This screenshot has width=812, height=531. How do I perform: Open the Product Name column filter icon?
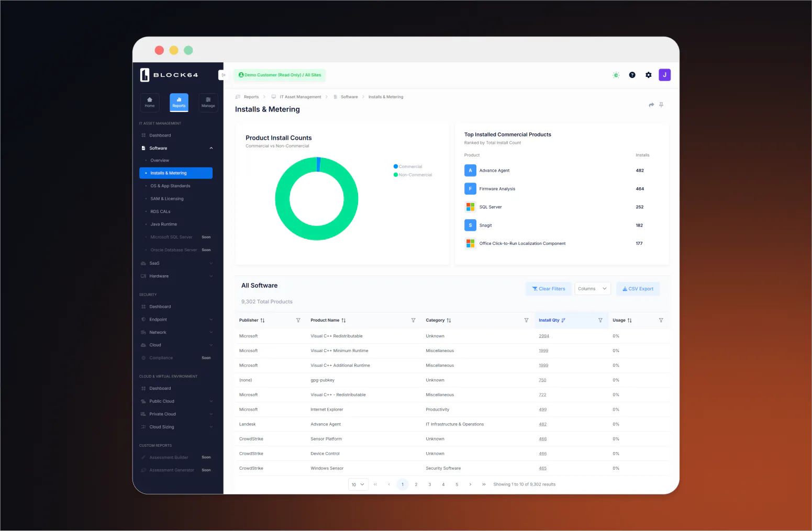414,320
